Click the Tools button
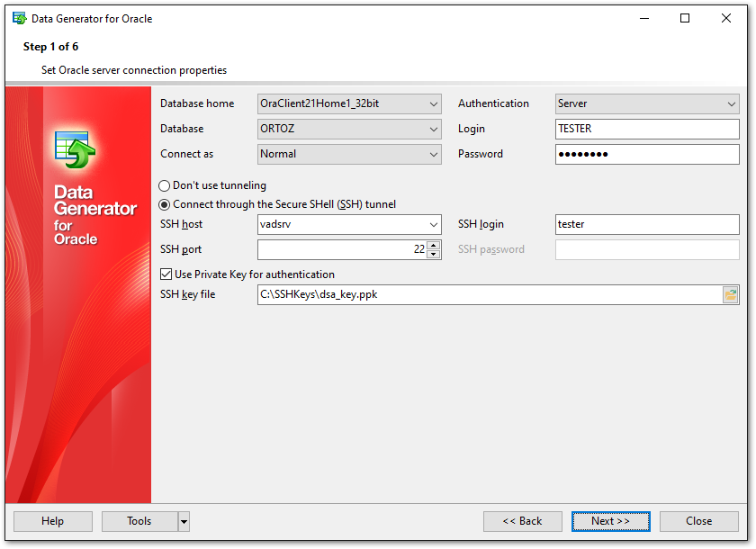The image size is (756, 549). coord(139,521)
